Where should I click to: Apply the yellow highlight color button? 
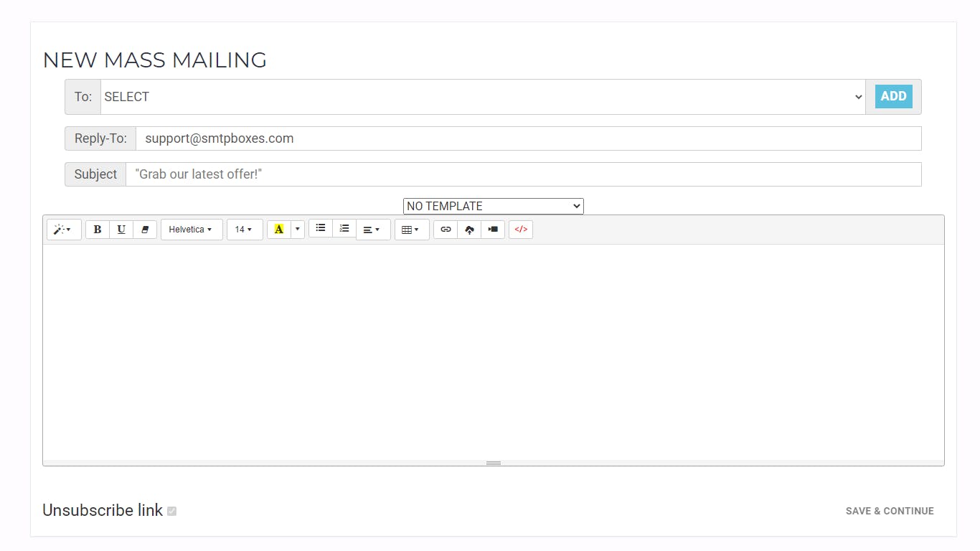click(279, 230)
